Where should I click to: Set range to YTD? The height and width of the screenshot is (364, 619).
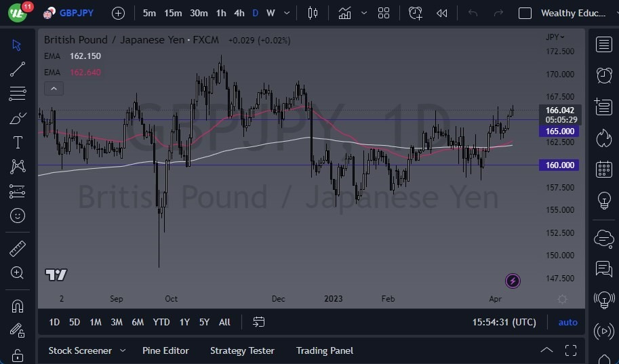[161, 322]
